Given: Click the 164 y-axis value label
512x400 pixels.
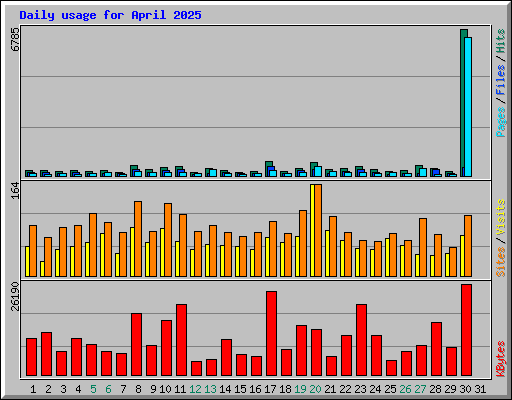Looking at the screenshot, I should 15,191.
